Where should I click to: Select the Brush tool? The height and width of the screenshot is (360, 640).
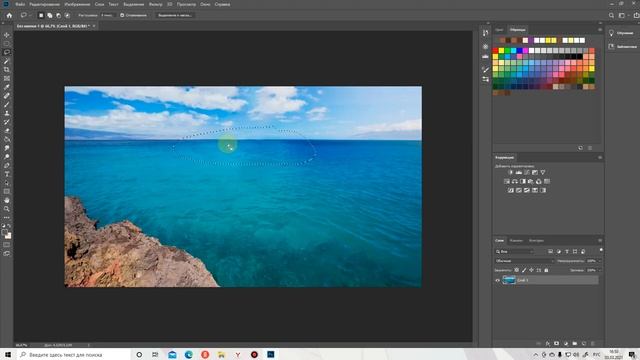coord(7,104)
